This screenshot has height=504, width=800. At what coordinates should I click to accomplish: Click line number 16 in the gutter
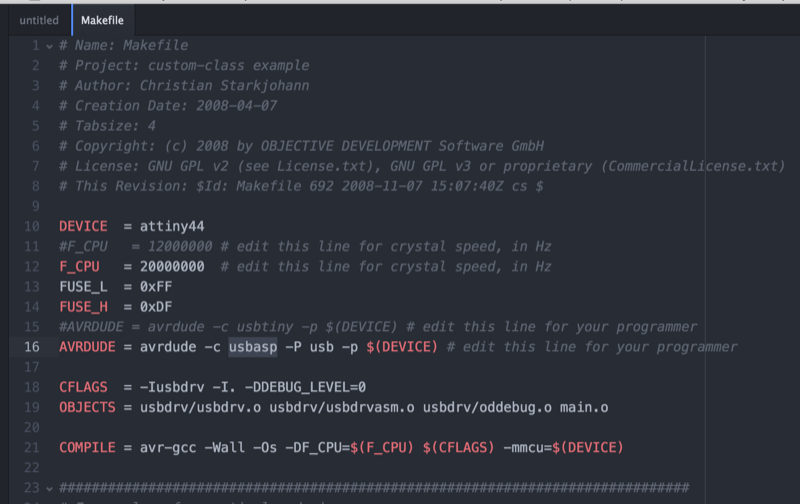pos(32,347)
